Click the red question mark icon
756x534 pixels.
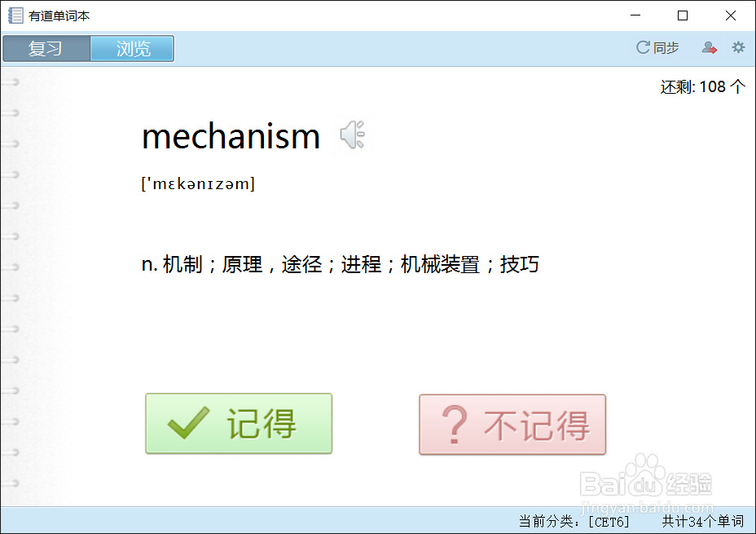tap(455, 425)
